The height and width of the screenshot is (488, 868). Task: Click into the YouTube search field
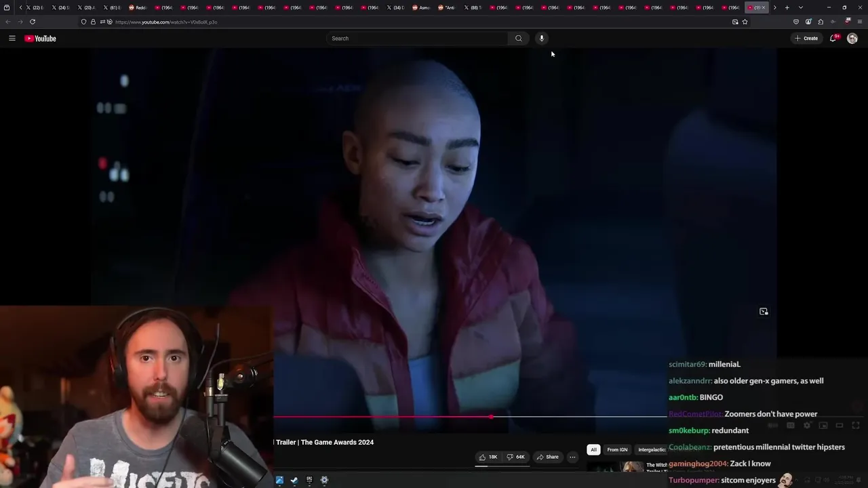417,39
